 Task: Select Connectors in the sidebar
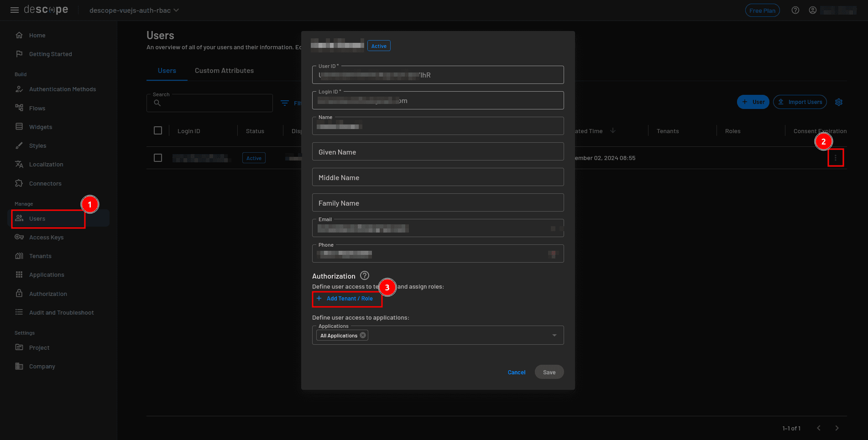coord(44,183)
